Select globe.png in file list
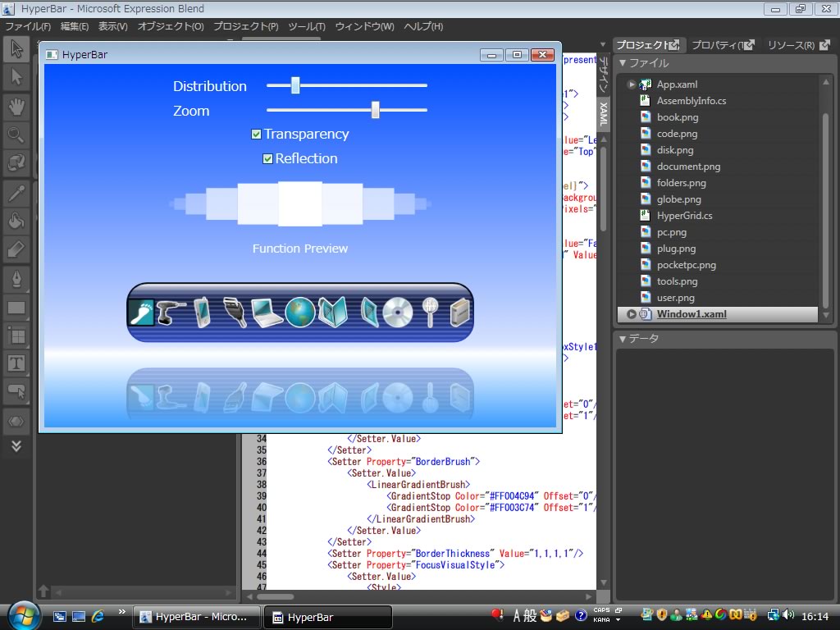The height and width of the screenshot is (630, 840). point(678,199)
